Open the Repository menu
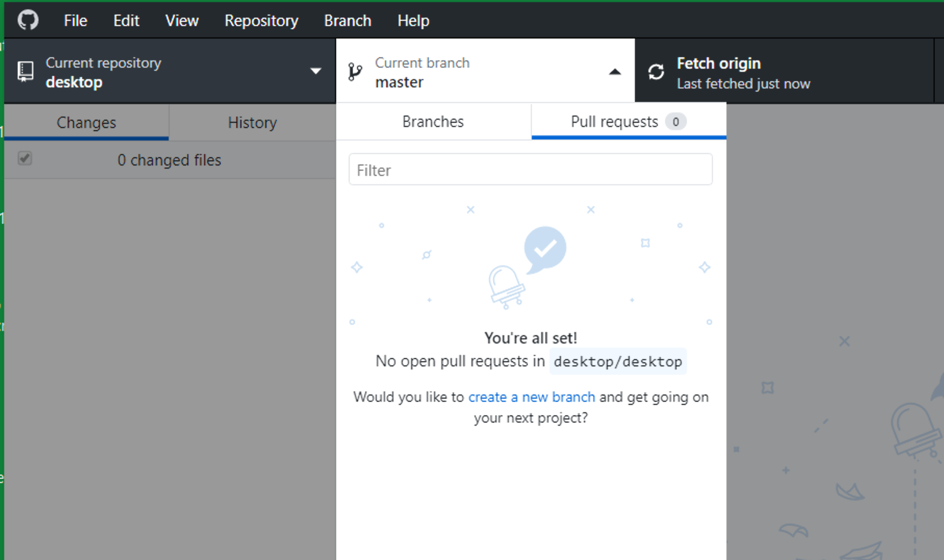This screenshot has height=560, width=944. pyautogui.click(x=261, y=20)
